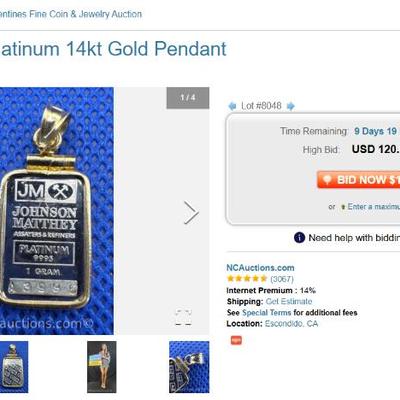Click the main Johnson Matthey pendant image
Viewport: 400px width, 400px height.
tap(57, 211)
